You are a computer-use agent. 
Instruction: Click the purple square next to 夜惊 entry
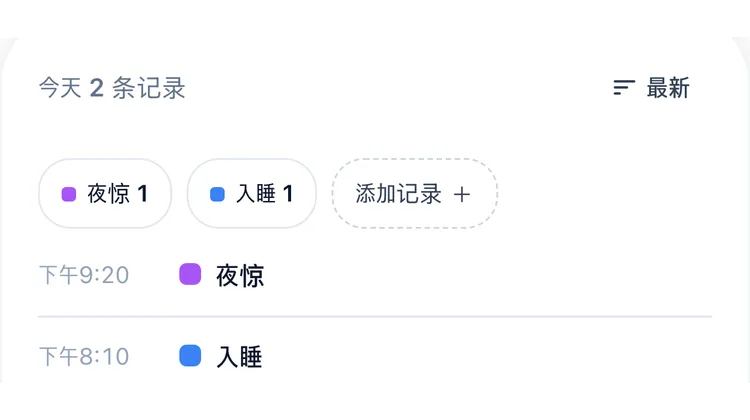pos(190,274)
